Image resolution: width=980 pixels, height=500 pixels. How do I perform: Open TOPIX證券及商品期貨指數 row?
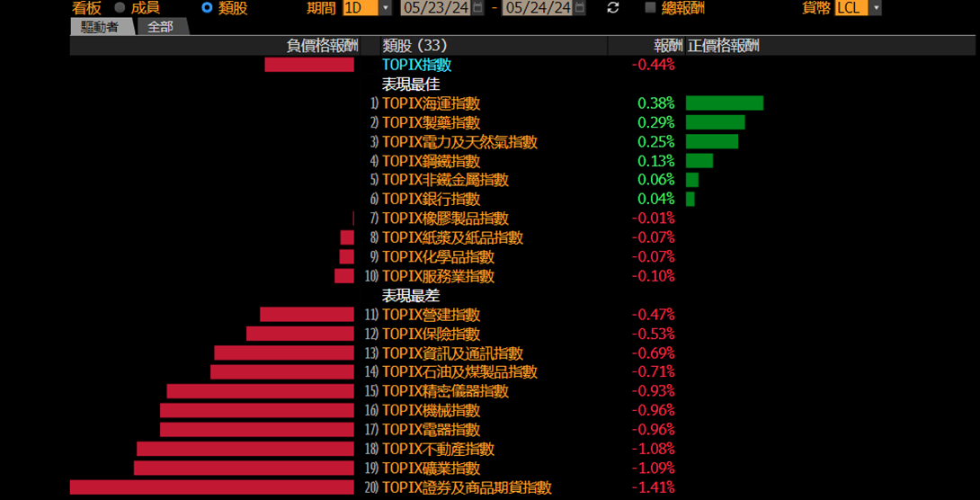tap(467, 487)
